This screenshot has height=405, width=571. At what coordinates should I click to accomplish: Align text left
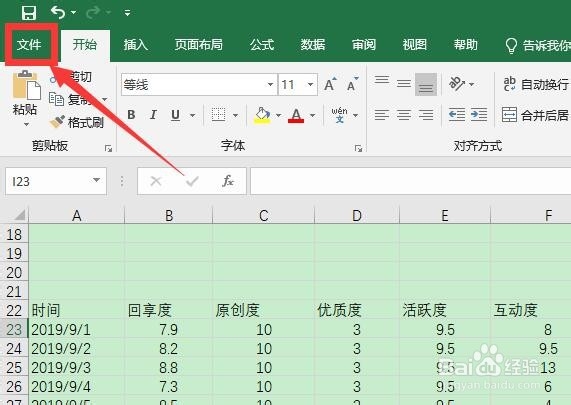pos(382,115)
